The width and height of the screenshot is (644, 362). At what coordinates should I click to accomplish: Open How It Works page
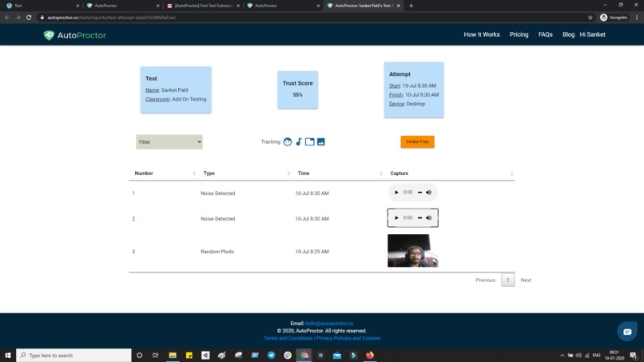click(x=482, y=34)
